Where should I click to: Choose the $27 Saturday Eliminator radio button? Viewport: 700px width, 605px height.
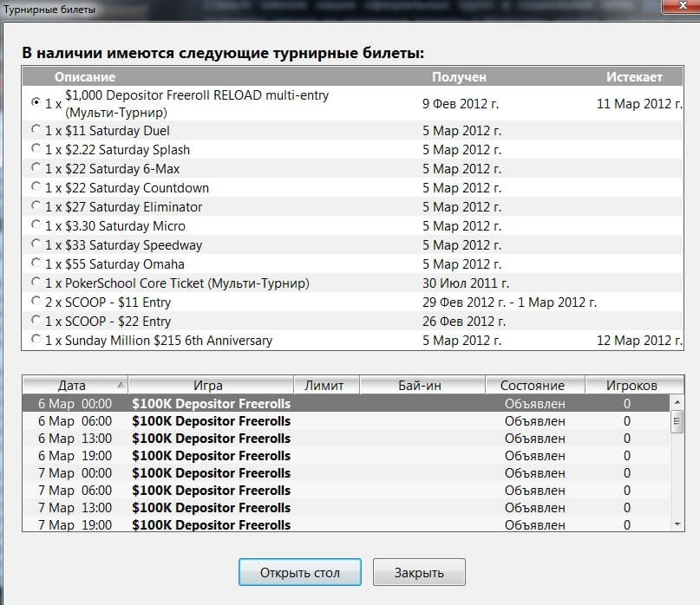[x=36, y=205]
